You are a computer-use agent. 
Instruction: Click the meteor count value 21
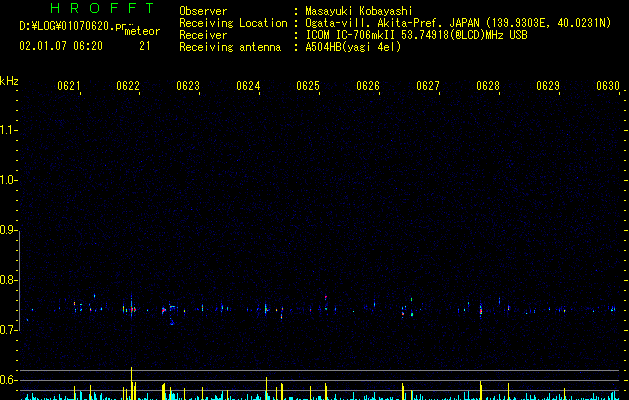point(145,46)
